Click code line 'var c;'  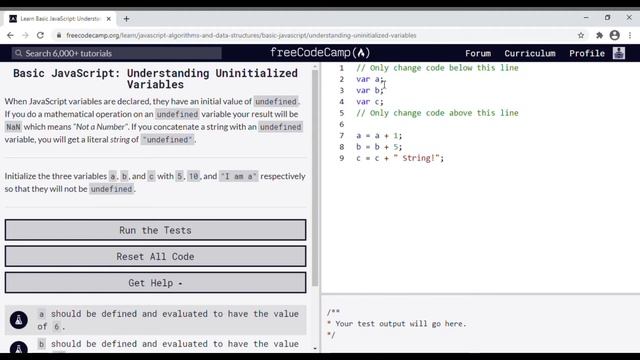[370, 102]
